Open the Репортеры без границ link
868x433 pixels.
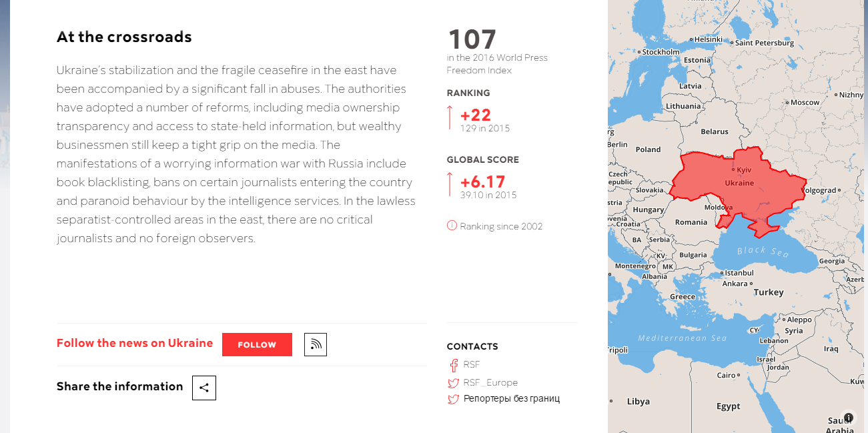click(x=512, y=399)
